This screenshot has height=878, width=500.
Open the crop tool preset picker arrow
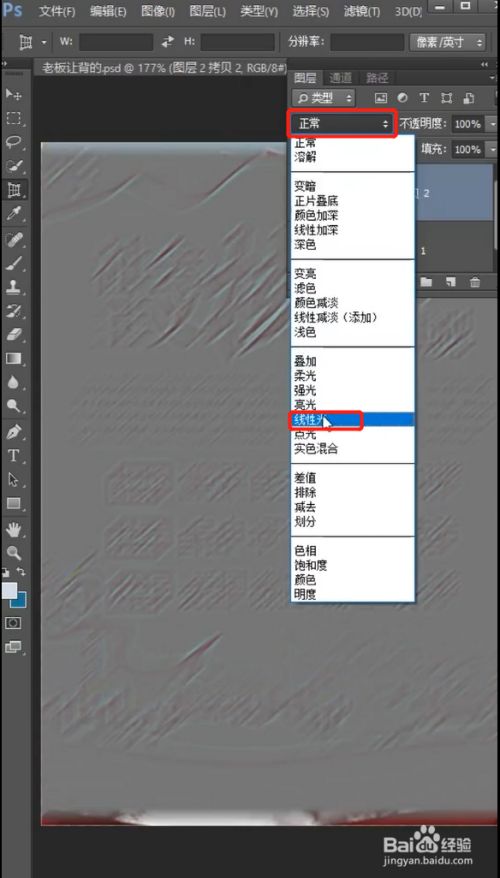(x=44, y=42)
